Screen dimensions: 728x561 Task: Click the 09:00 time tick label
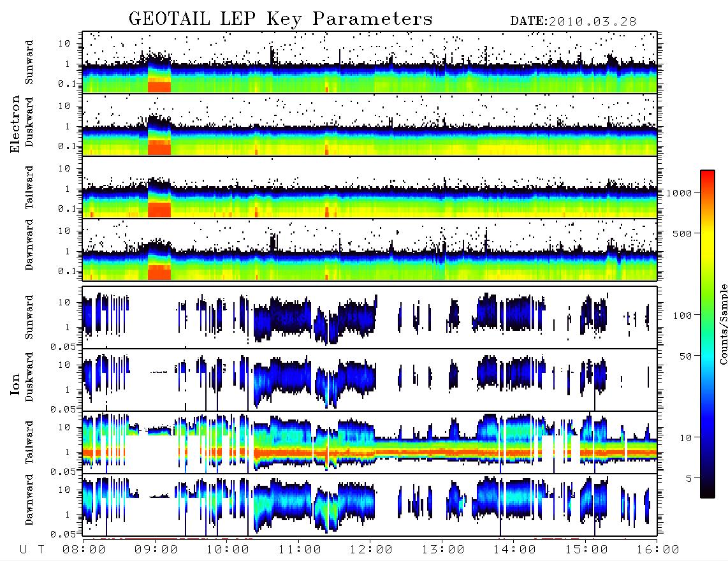pos(156,550)
